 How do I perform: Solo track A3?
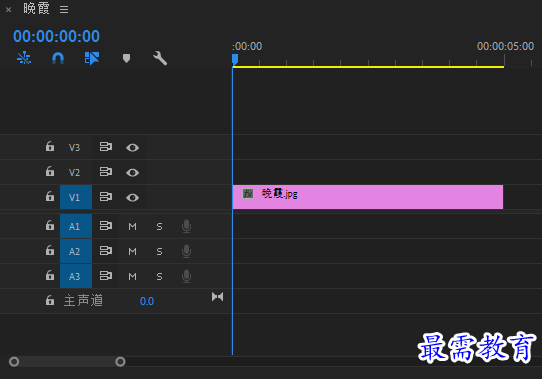pyautogui.click(x=159, y=276)
